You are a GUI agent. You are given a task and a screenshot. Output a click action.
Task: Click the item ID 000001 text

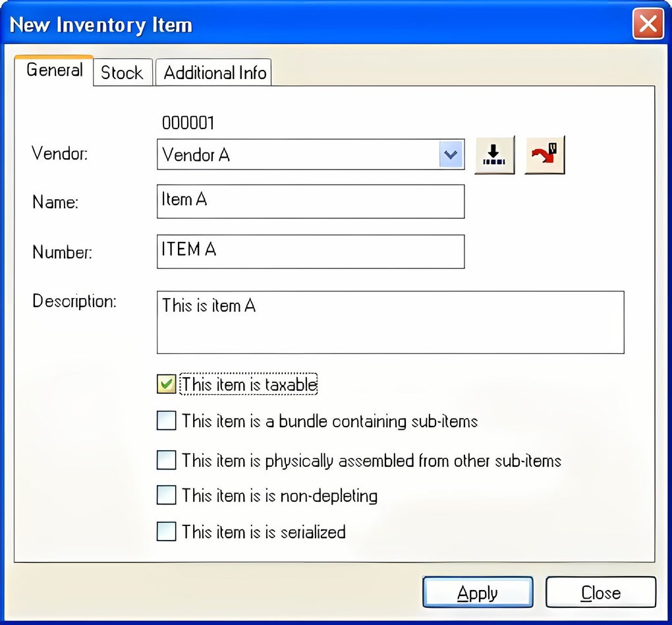coord(188,123)
